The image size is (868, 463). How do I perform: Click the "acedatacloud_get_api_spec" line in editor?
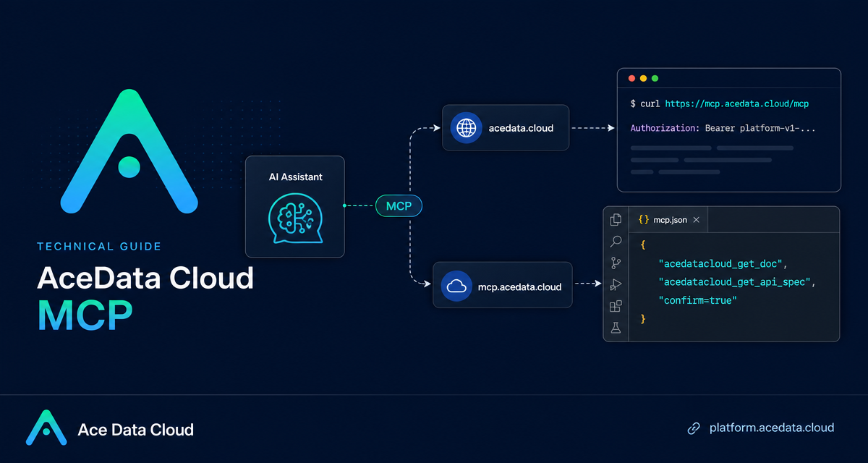pos(737,281)
